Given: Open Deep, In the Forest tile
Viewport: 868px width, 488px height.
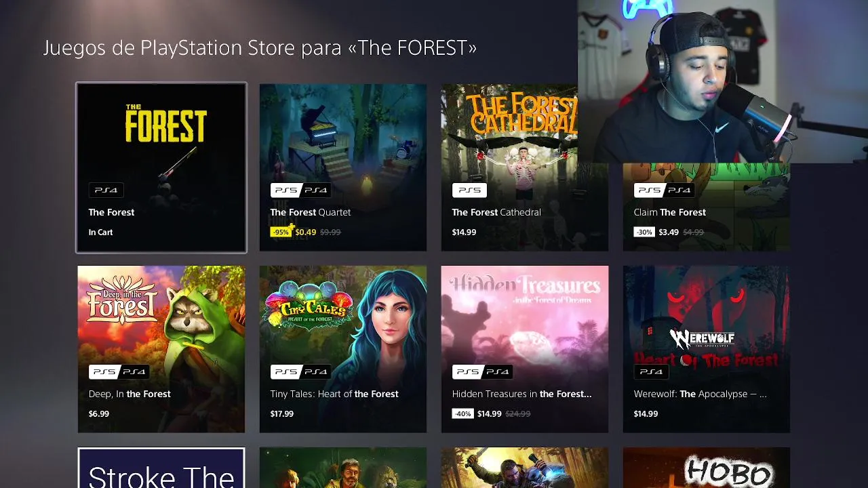Looking at the screenshot, I should (x=161, y=349).
